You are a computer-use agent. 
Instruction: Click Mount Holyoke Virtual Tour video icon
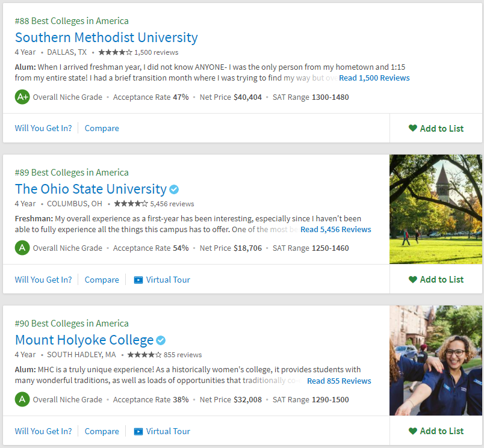tap(138, 431)
